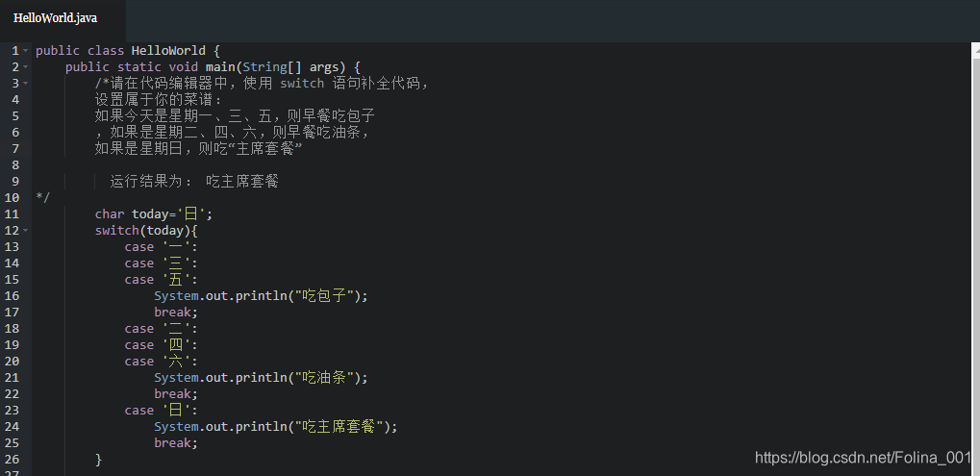
Task: Click the line "case '日':" on line 23
Action: [162, 411]
